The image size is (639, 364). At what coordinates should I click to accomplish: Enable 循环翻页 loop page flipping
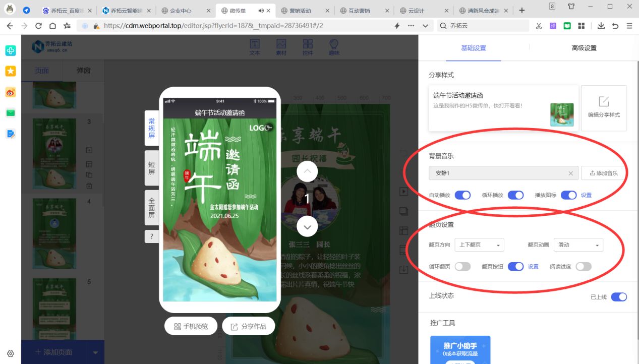tap(462, 266)
